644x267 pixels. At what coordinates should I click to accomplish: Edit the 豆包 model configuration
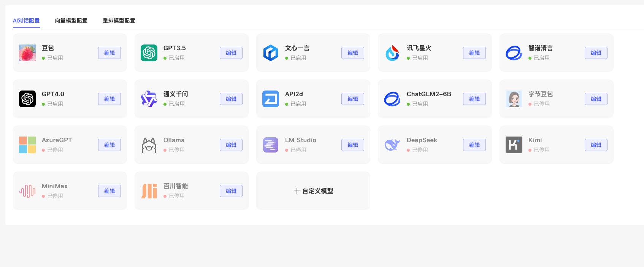click(x=109, y=53)
